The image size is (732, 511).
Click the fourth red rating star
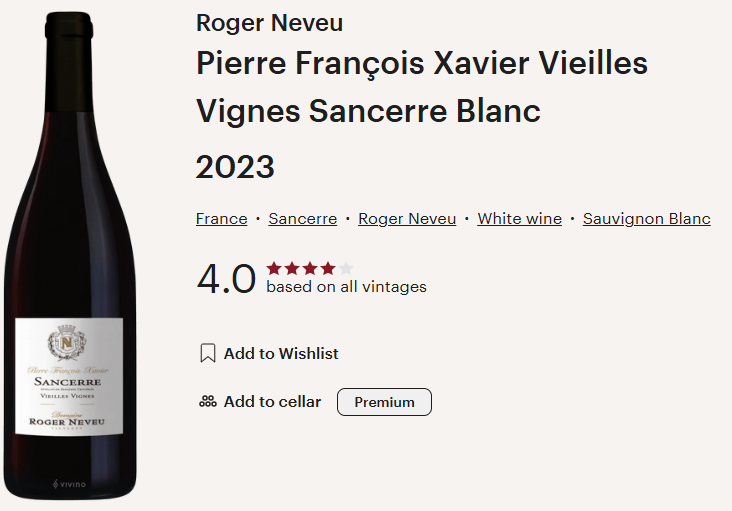[327, 268]
